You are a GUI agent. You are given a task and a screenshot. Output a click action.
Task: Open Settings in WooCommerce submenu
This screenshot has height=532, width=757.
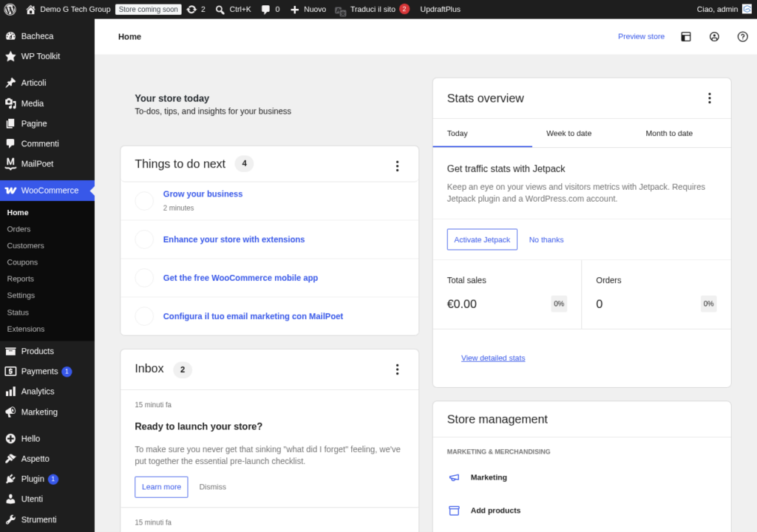coord(21,295)
